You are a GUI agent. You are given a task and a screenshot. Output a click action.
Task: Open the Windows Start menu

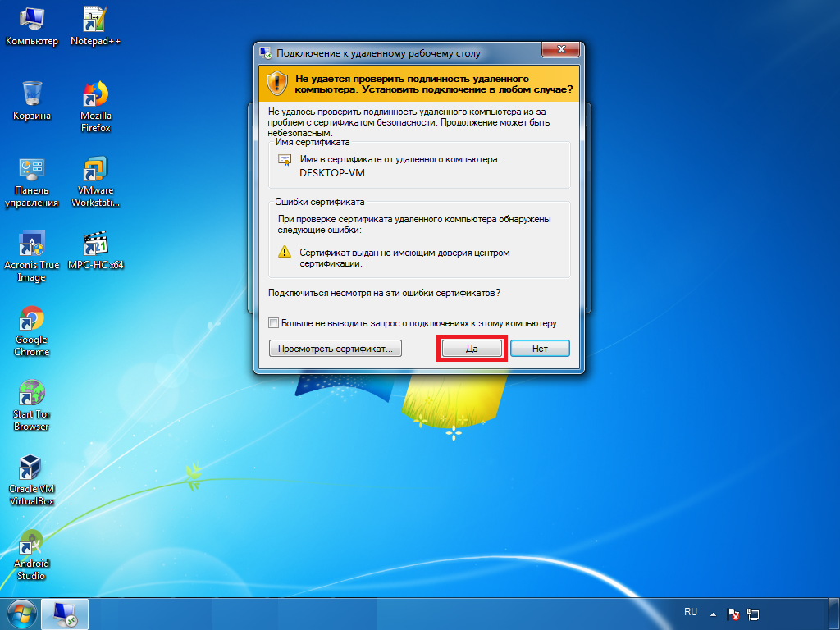pos(21,614)
